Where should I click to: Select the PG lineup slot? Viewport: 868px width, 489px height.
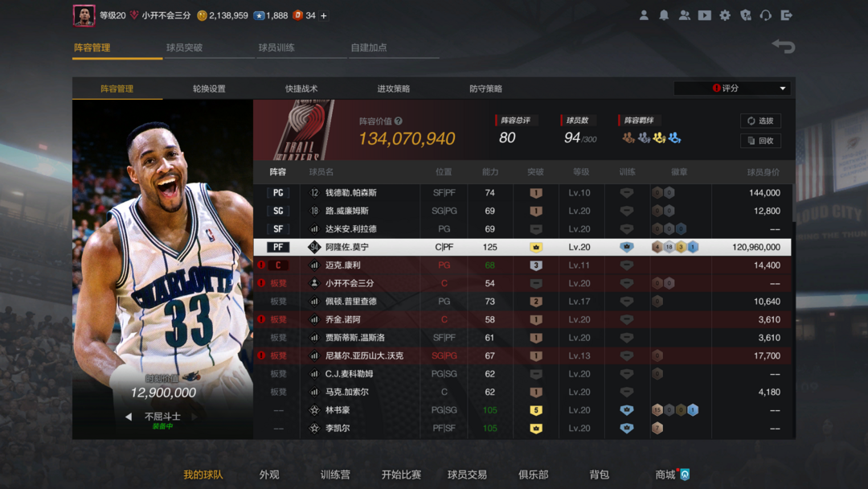(x=278, y=193)
